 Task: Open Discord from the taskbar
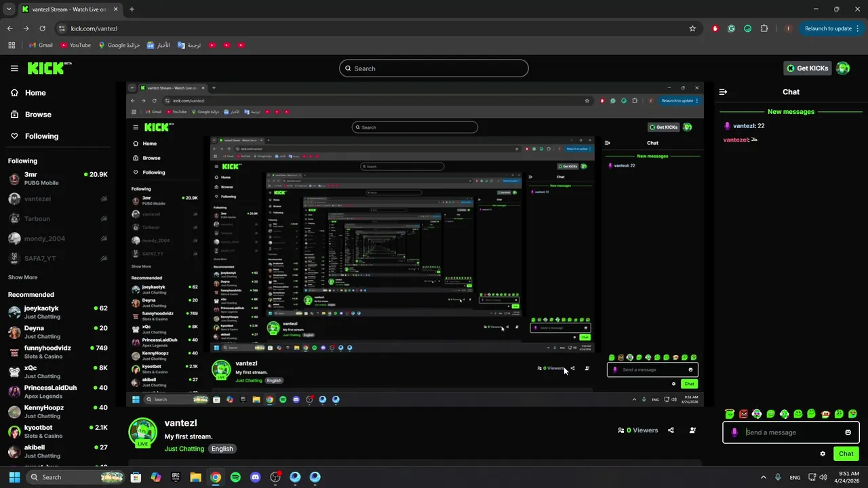pos(255,477)
